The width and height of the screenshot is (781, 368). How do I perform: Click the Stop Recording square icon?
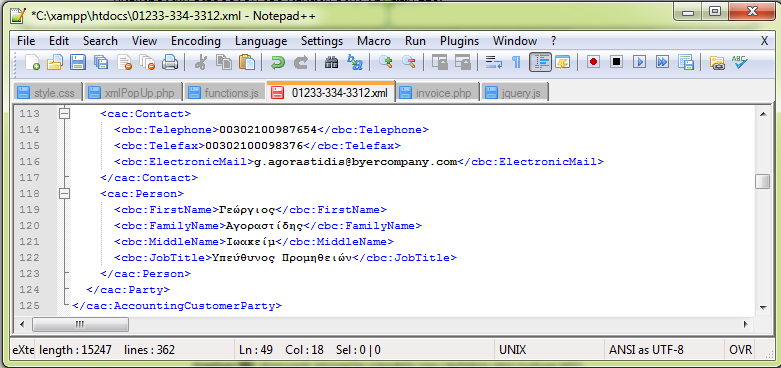617,62
